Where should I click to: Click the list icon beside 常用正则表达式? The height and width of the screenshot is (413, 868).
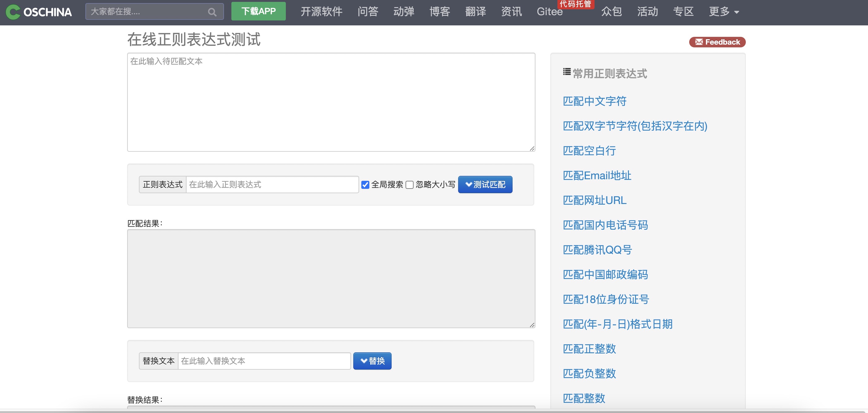[567, 72]
